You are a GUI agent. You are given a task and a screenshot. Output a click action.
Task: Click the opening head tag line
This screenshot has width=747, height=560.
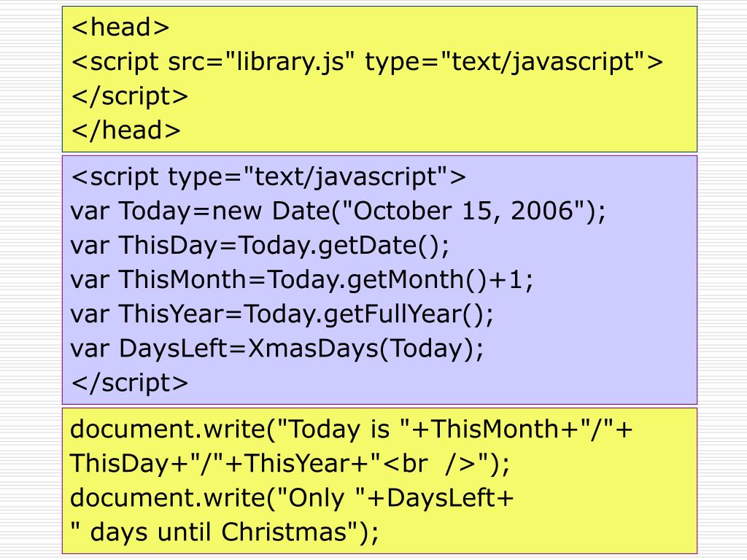click(x=120, y=27)
